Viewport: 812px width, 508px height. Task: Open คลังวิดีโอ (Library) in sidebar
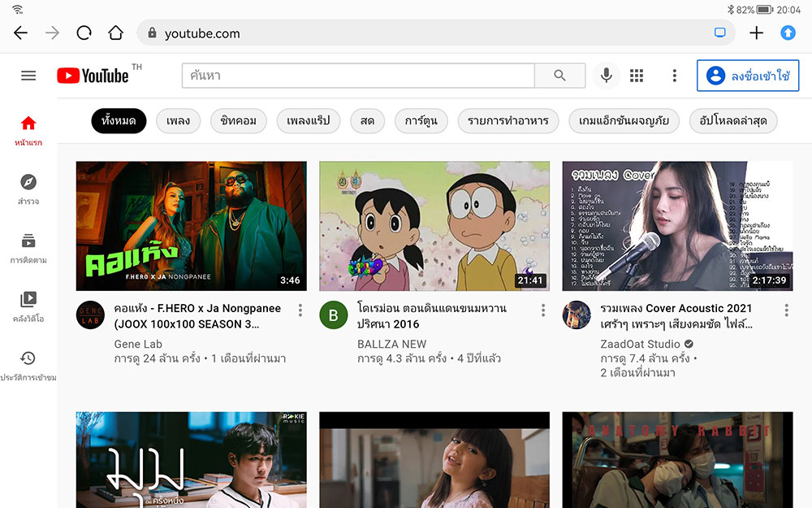coord(28,306)
